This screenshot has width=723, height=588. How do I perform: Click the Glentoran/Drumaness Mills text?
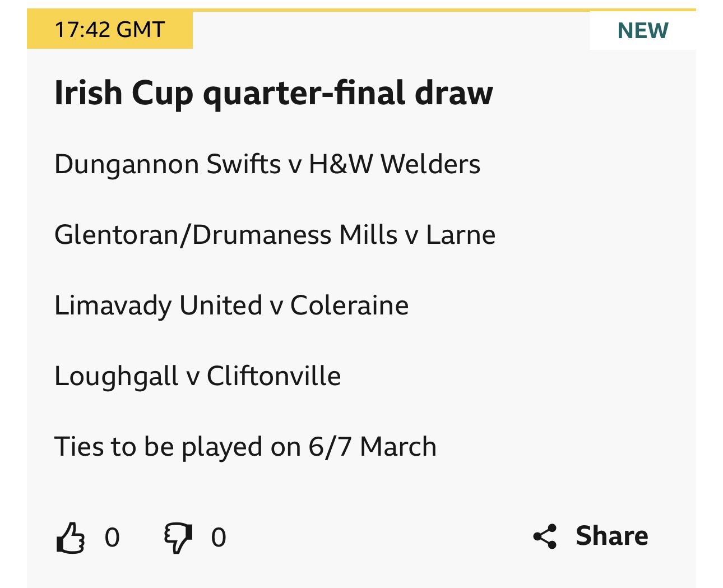coord(225,235)
